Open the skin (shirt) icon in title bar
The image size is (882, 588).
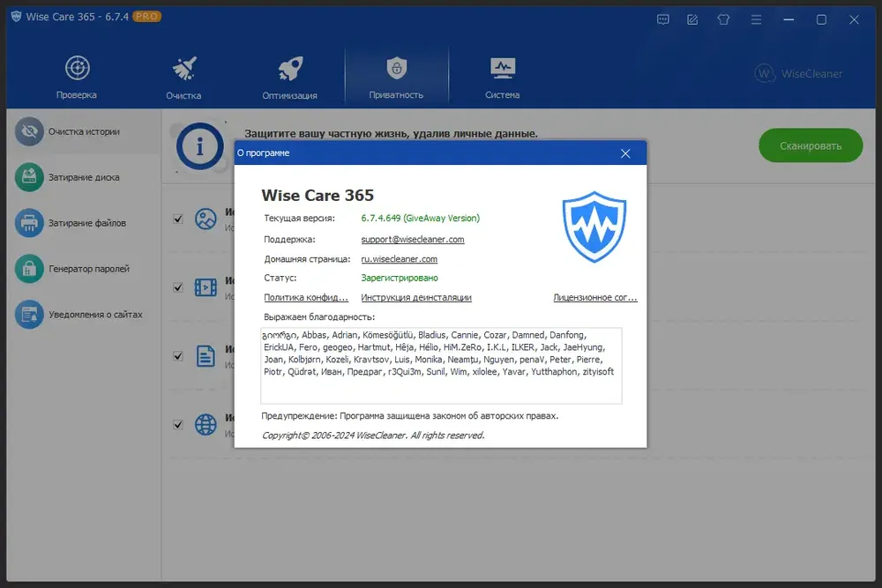click(x=723, y=19)
